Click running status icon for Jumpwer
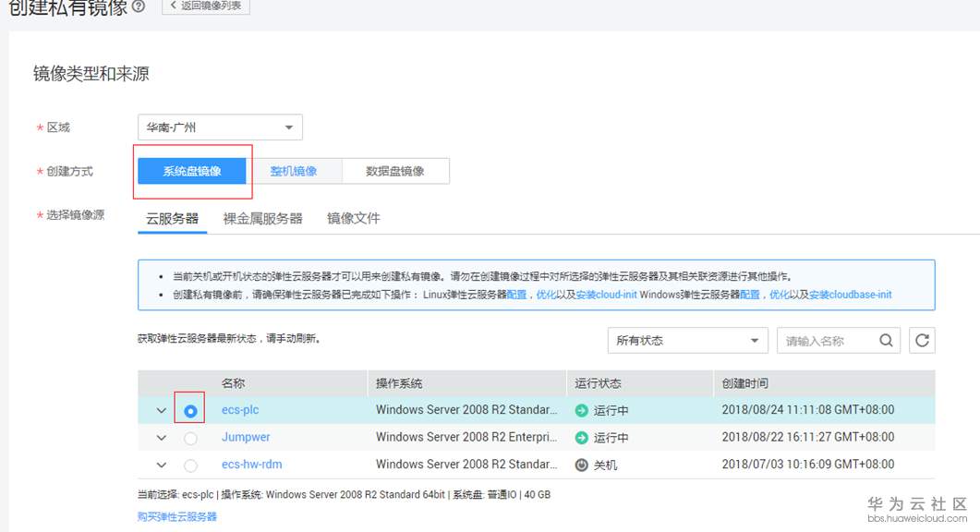Viewport: 980px width, 532px height. [x=581, y=438]
